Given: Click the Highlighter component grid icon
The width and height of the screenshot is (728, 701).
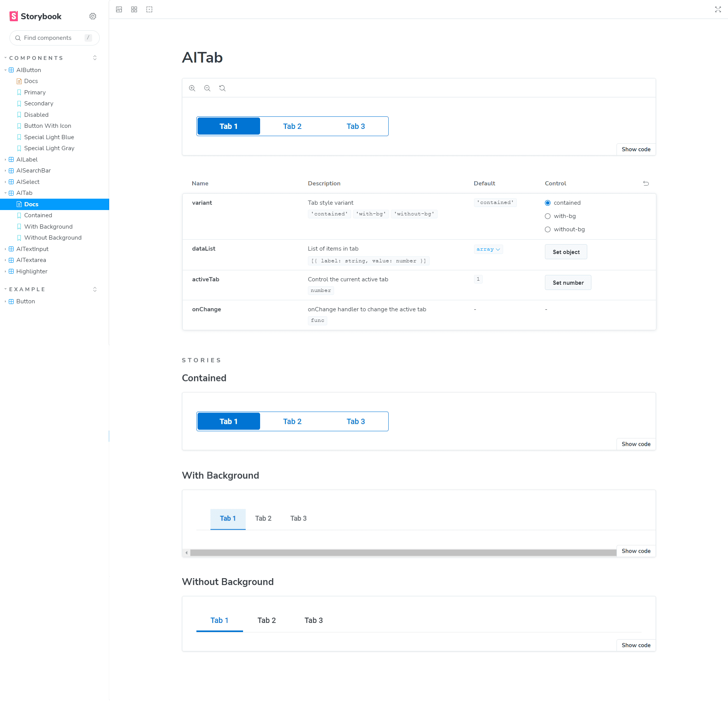Looking at the screenshot, I should (x=11, y=271).
